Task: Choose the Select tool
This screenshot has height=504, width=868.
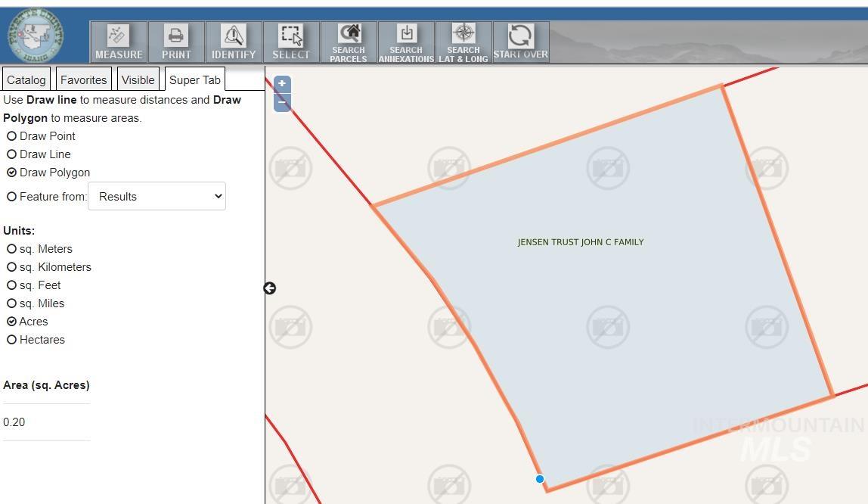Action: [x=291, y=41]
